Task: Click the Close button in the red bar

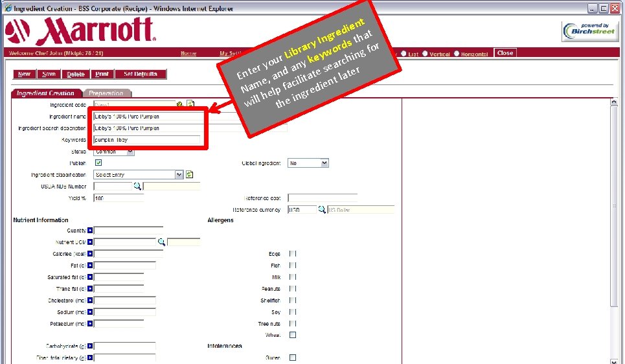Action: coord(505,52)
